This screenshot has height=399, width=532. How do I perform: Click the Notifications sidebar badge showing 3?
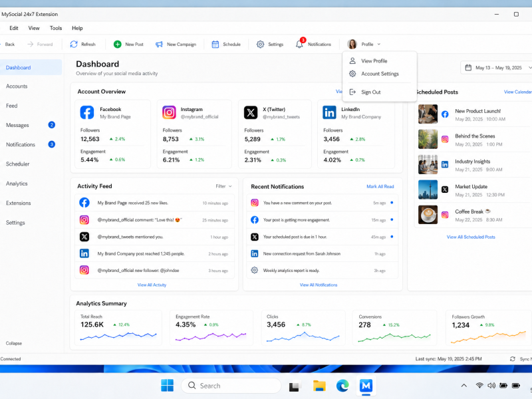point(52,144)
